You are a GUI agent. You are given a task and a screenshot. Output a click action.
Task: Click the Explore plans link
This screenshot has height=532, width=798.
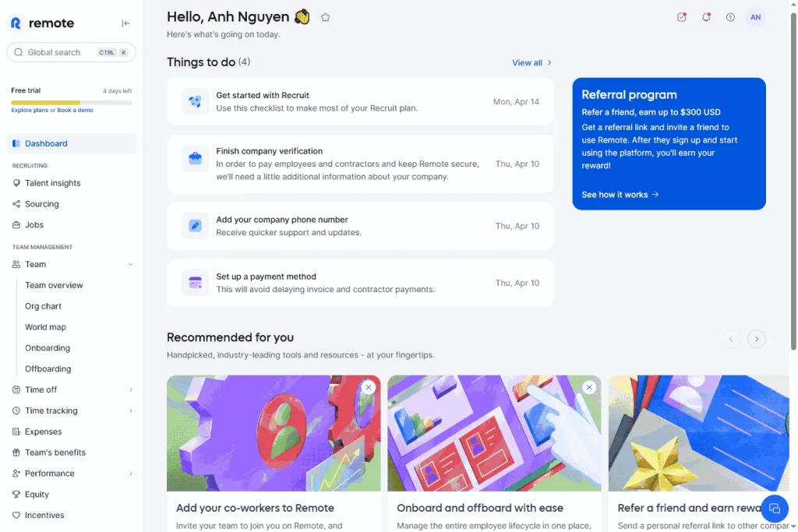pos(30,110)
